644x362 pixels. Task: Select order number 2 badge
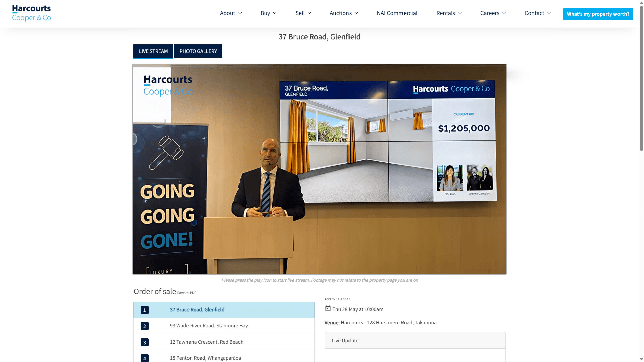click(x=145, y=326)
